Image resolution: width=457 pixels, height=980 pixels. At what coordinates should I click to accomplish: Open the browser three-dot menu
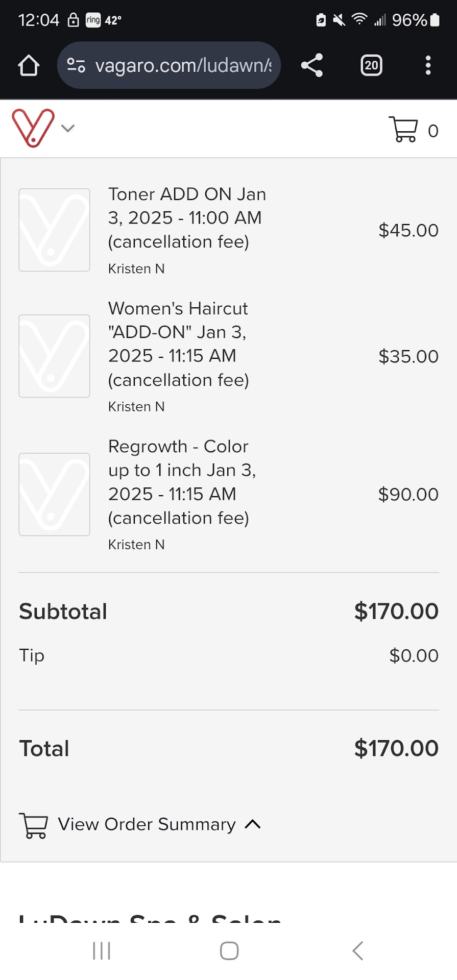[x=428, y=65]
